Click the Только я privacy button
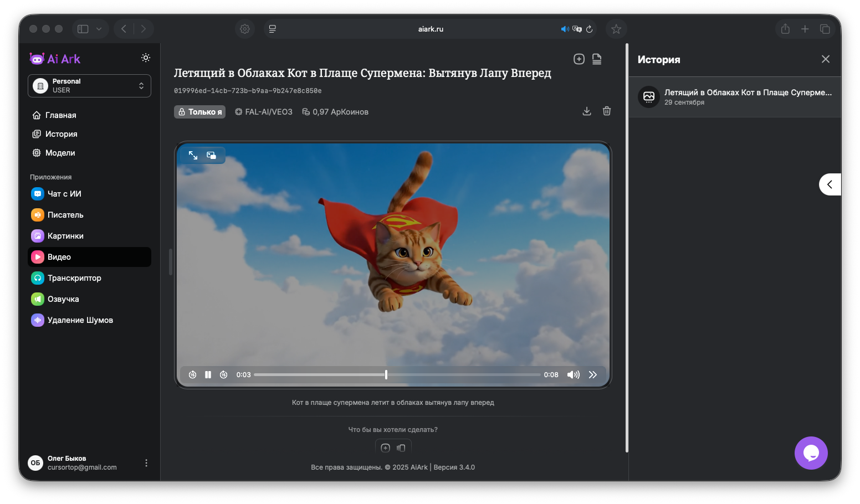 pyautogui.click(x=199, y=112)
